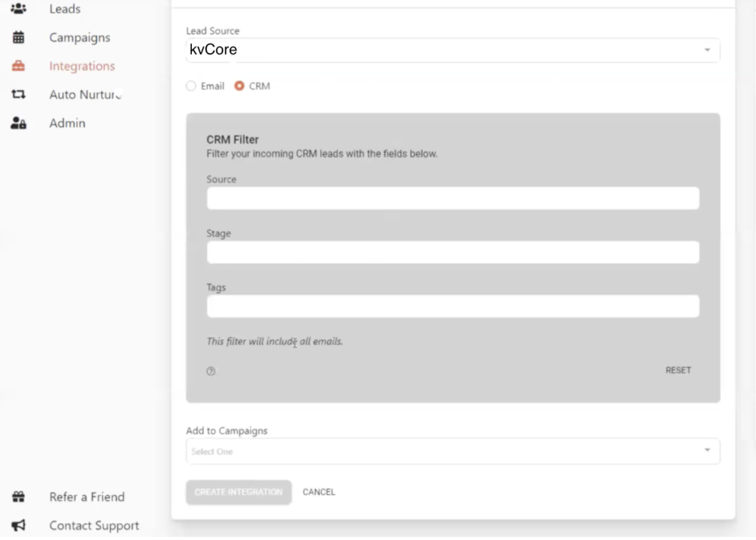Screen dimensions: 756x540
Task: Click the Contact Support megaphone icon
Action: coord(18,525)
